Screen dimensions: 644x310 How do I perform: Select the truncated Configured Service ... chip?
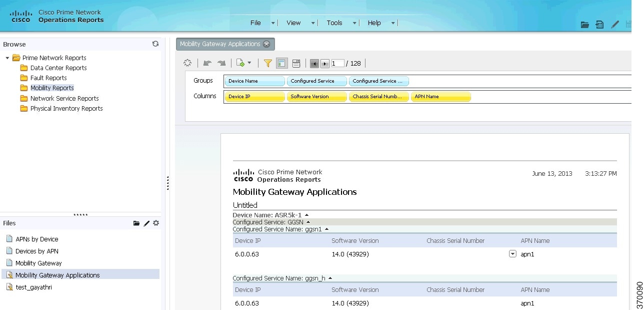click(x=379, y=81)
